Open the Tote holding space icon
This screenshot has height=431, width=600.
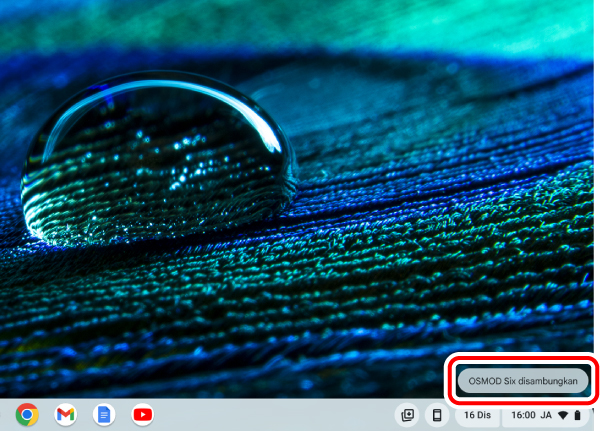tap(407, 414)
